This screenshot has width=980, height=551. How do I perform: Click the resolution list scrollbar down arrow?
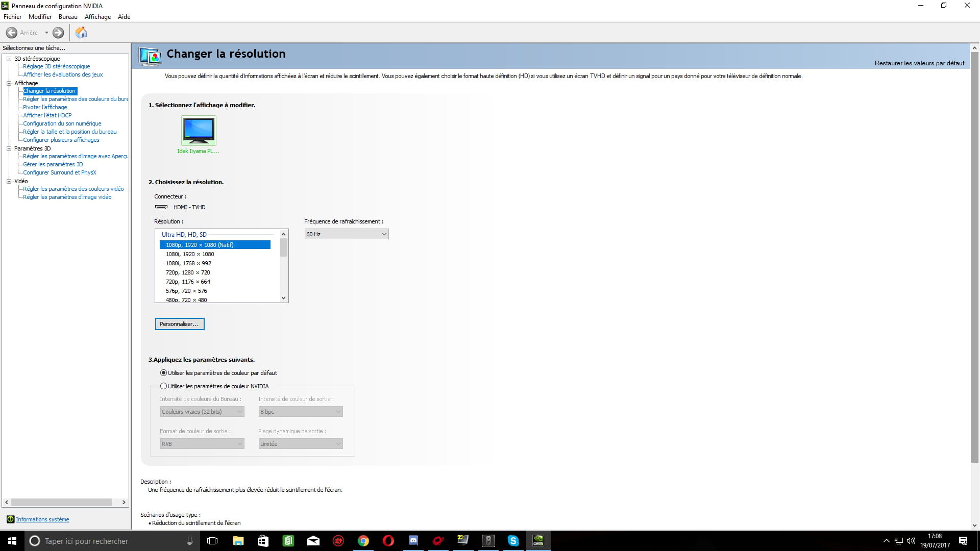(x=284, y=298)
